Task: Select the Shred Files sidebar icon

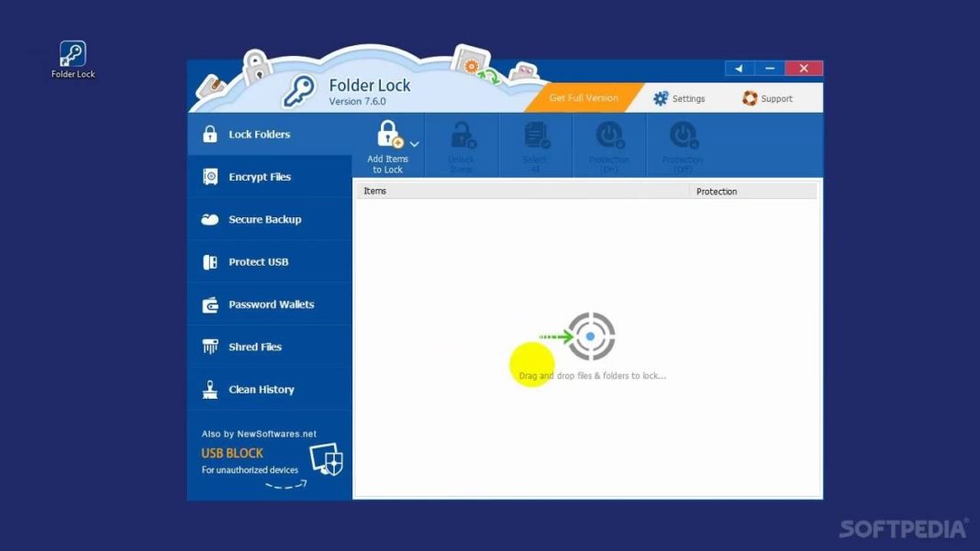Action: tap(208, 347)
